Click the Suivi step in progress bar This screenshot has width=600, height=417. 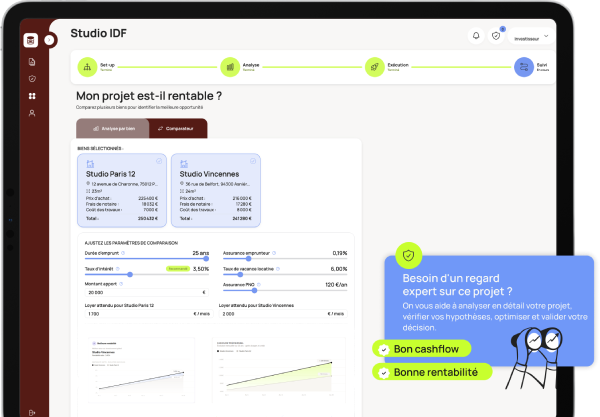[524, 67]
